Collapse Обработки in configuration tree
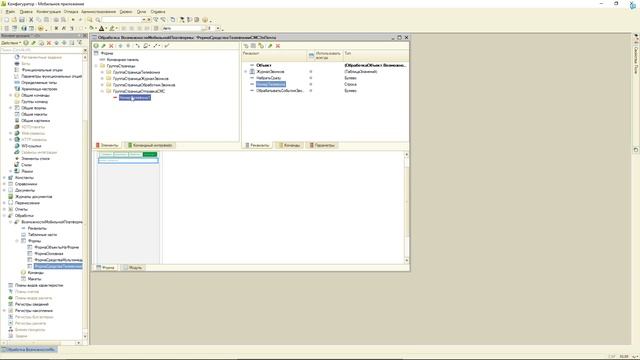The image size is (640, 360). tap(4, 216)
